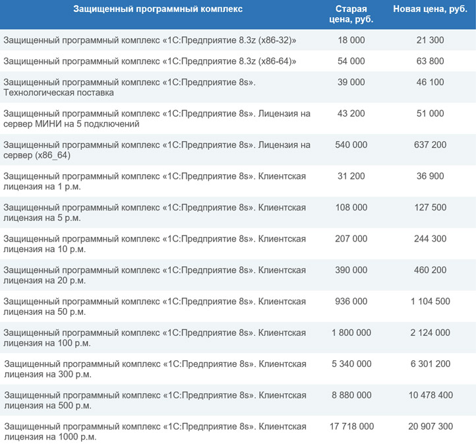Click the server (x86_64) license row name
Image resolution: width=476 pixels, height=448 pixels.
click(x=156, y=150)
